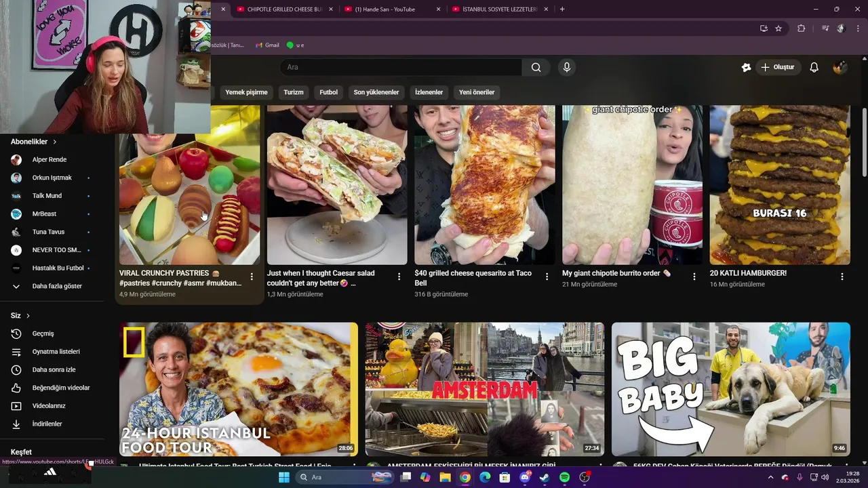Viewport: 868px width, 488px height.
Task: Open more options for grilled cheese quesarito
Action: point(547,277)
